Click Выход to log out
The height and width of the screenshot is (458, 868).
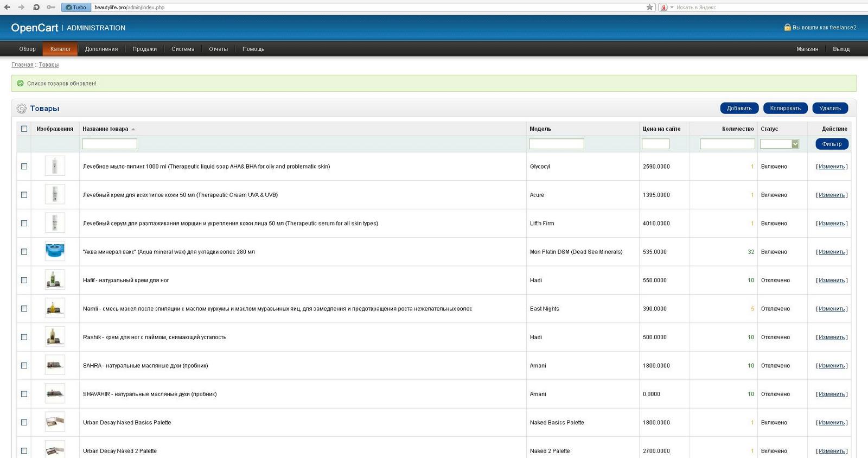(x=841, y=49)
